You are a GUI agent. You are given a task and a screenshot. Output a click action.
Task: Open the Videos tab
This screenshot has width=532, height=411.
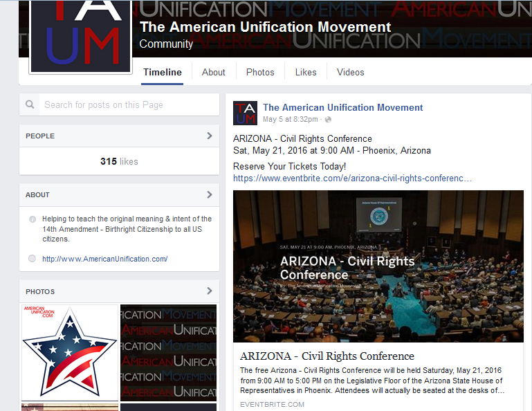click(351, 72)
